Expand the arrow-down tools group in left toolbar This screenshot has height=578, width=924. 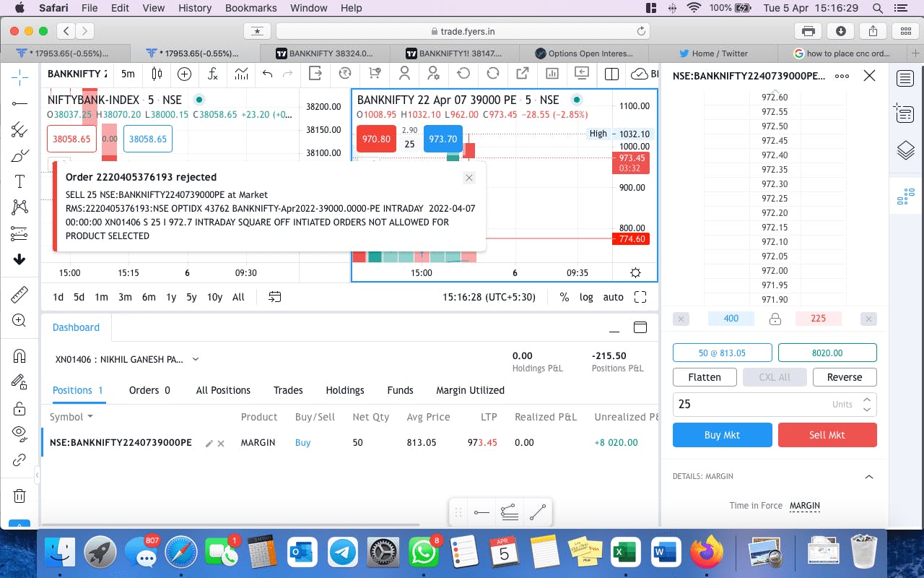(x=19, y=260)
